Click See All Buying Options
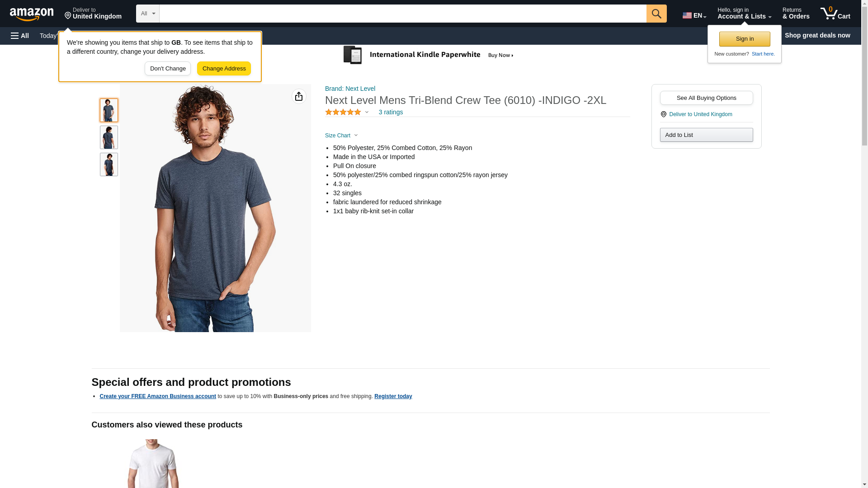Viewport: 868px width, 488px height. pos(706,98)
